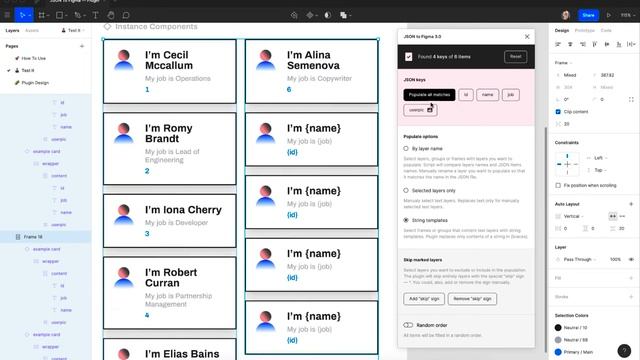Screen dimensions: 640x360
Task: Select the String templates radio option
Action: [x=406, y=220]
